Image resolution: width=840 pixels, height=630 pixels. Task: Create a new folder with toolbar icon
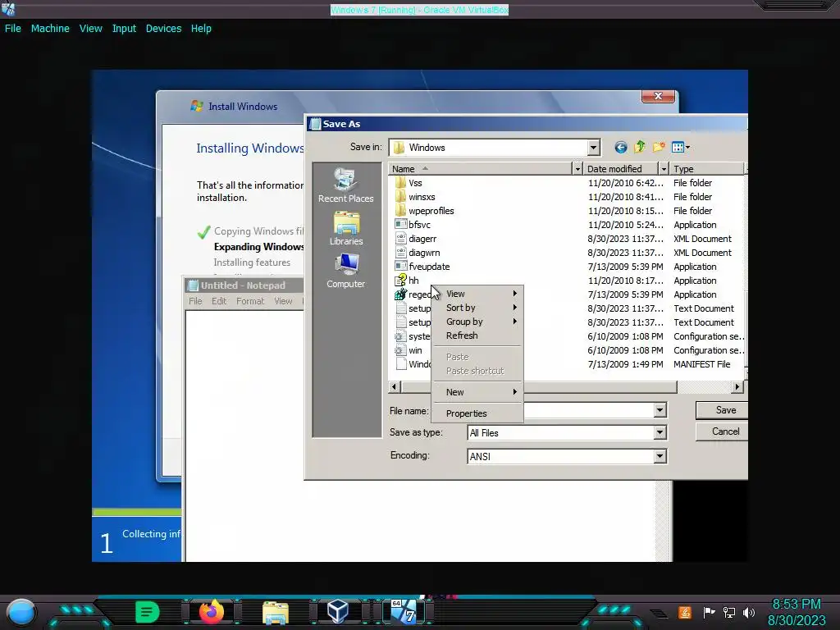point(659,147)
